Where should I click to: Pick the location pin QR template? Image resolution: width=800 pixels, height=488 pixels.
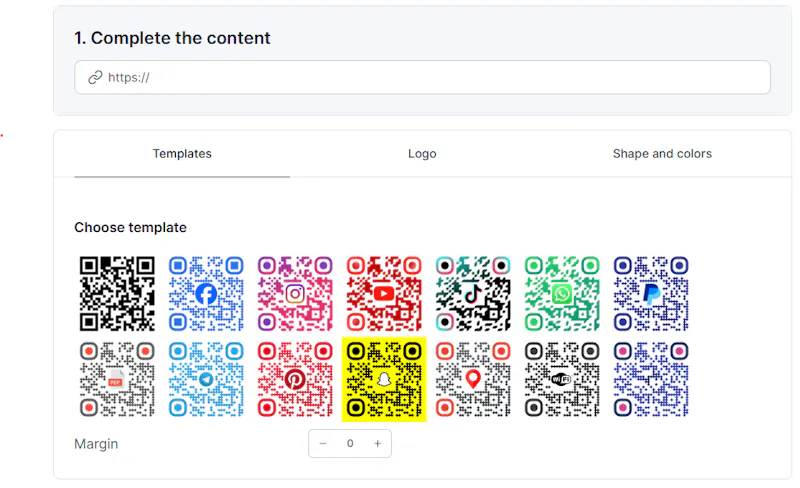(x=473, y=379)
